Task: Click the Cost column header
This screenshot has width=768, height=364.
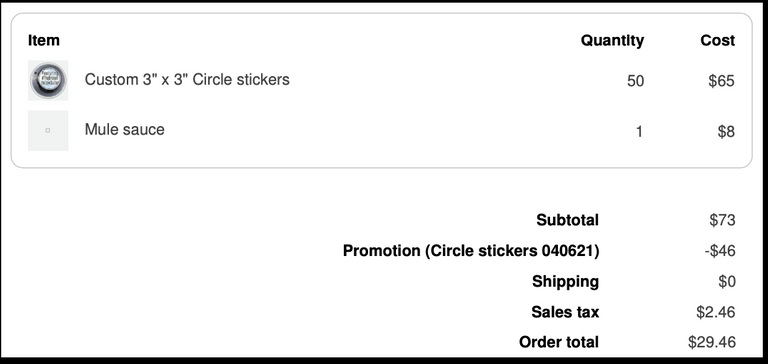Action: click(x=718, y=40)
